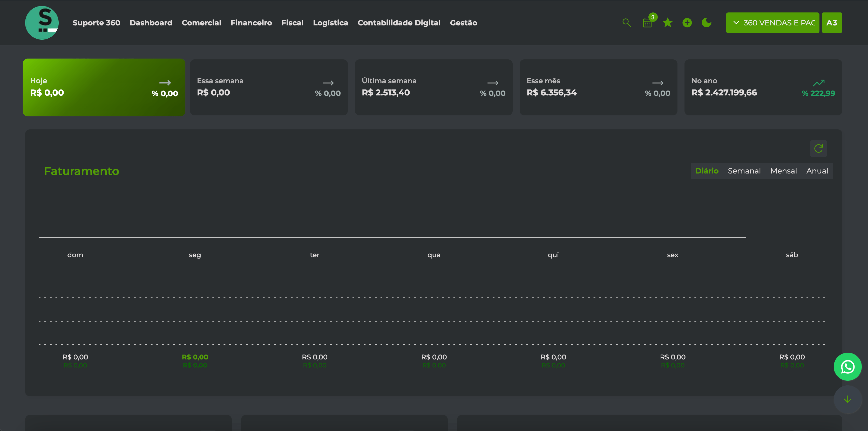Open the Comercial menu
The width and height of the screenshot is (868, 431).
click(201, 23)
